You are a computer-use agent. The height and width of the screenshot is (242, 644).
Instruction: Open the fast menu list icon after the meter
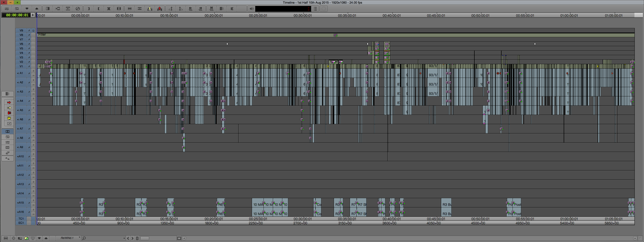315,9
